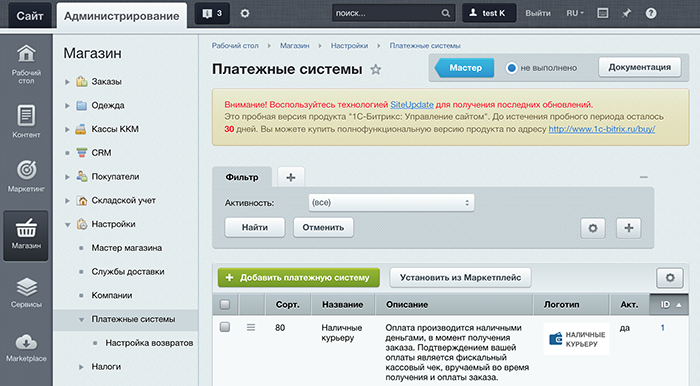Expand the Покупатели tree node
The image size is (700, 386).
[x=67, y=177]
